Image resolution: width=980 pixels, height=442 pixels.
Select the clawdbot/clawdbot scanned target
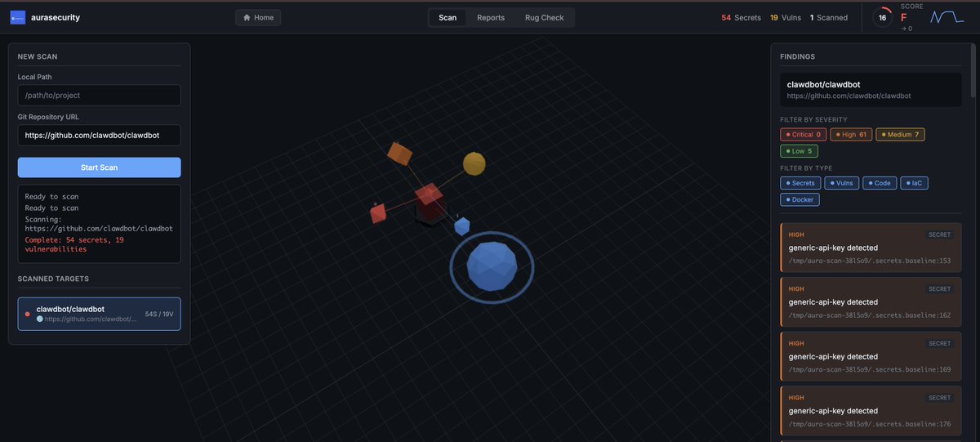pos(100,314)
